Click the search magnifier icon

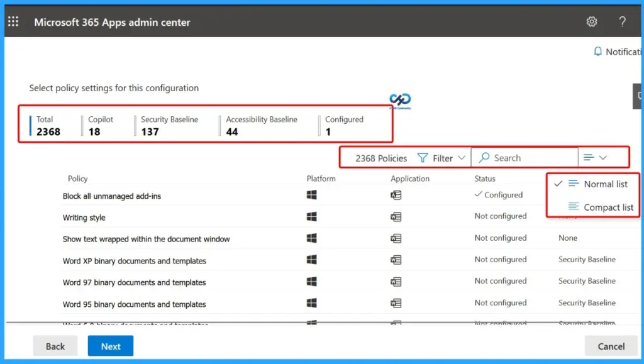click(x=484, y=158)
